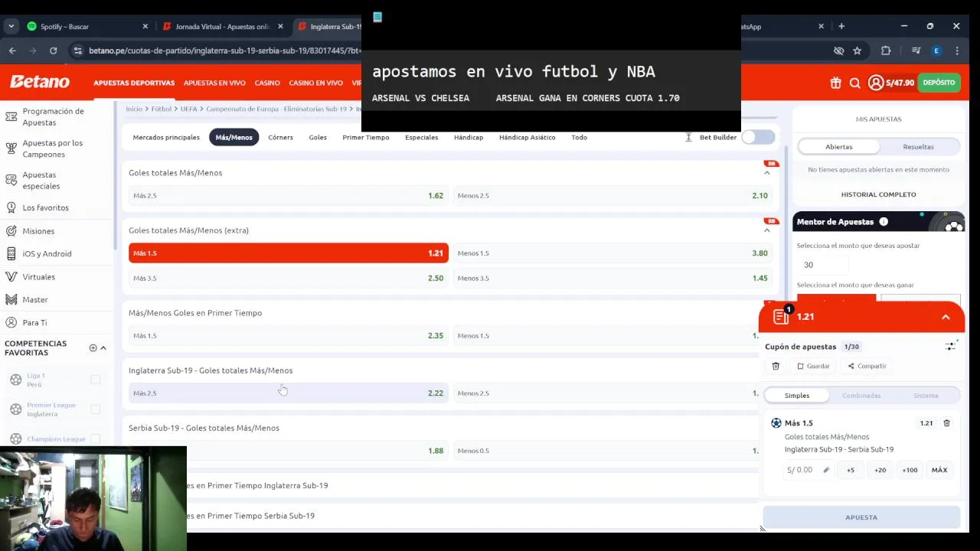
Task: Open Los favoritos sidebar item
Action: tap(46, 207)
